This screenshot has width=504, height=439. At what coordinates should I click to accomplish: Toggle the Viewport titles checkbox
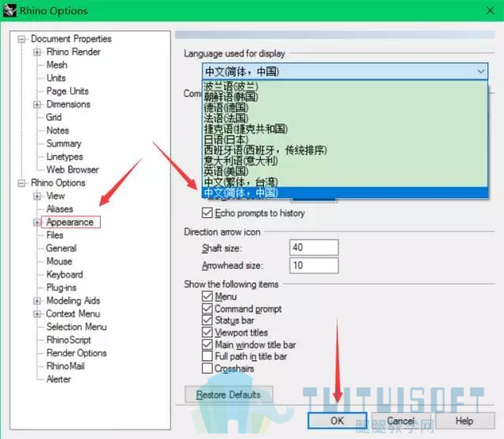click(207, 332)
